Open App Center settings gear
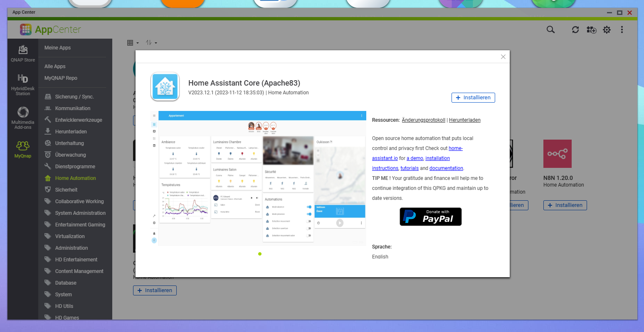 coord(607,30)
